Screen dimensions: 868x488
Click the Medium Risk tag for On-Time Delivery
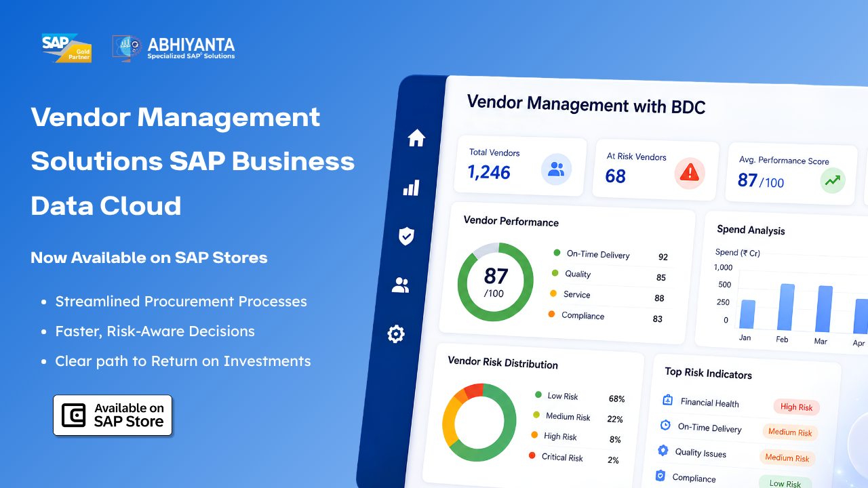(790, 432)
